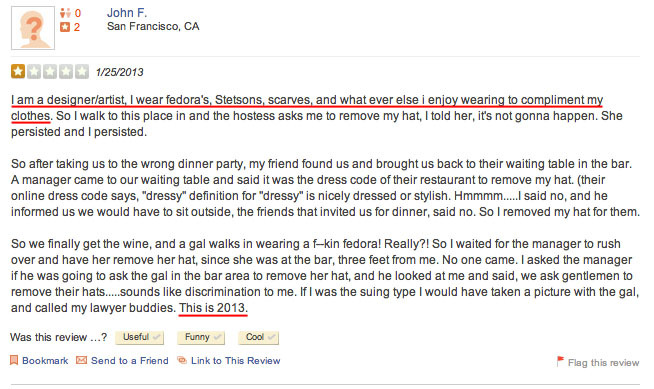
Task: Vote this review as Cool
Action: pos(258,337)
